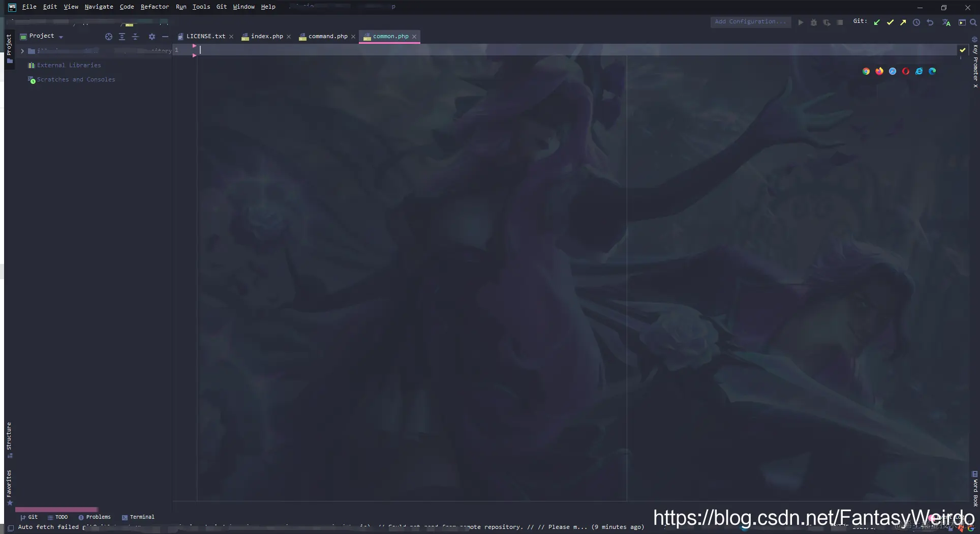Click Auto fetch failed status message

tap(331, 527)
